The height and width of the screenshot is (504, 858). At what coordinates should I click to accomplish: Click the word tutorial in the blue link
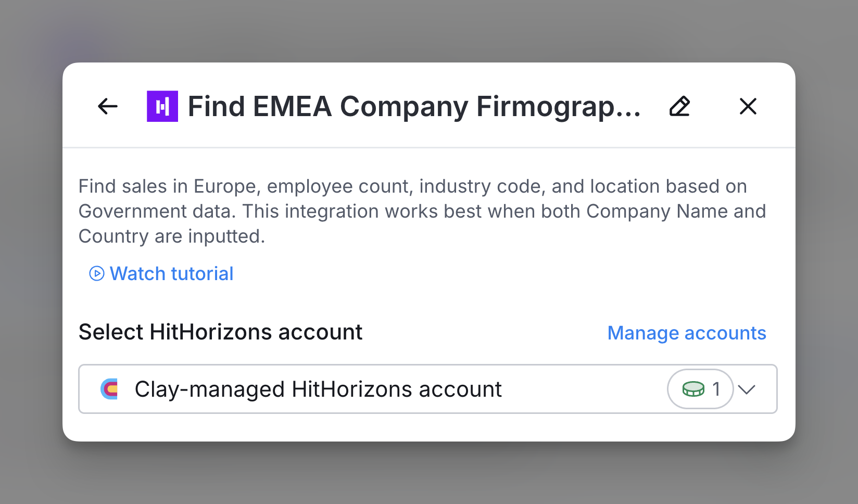coord(203,273)
